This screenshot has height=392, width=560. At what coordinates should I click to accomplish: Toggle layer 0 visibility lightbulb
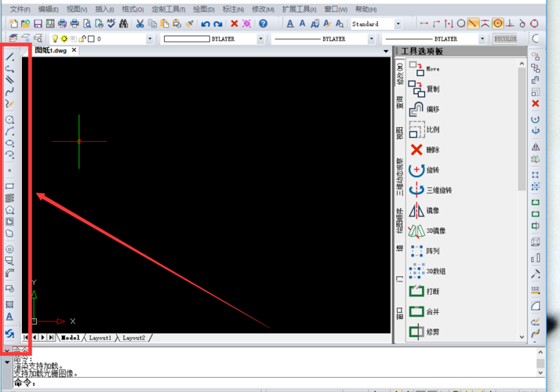(x=55, y=38)
